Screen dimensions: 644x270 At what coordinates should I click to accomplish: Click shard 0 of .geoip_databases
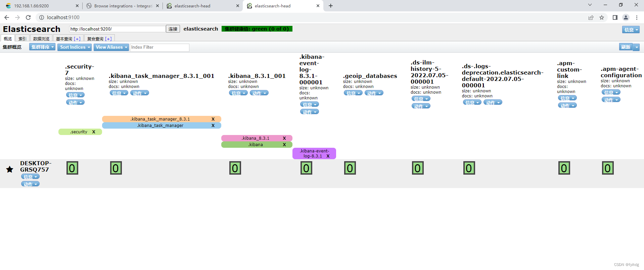coord(350,168)
